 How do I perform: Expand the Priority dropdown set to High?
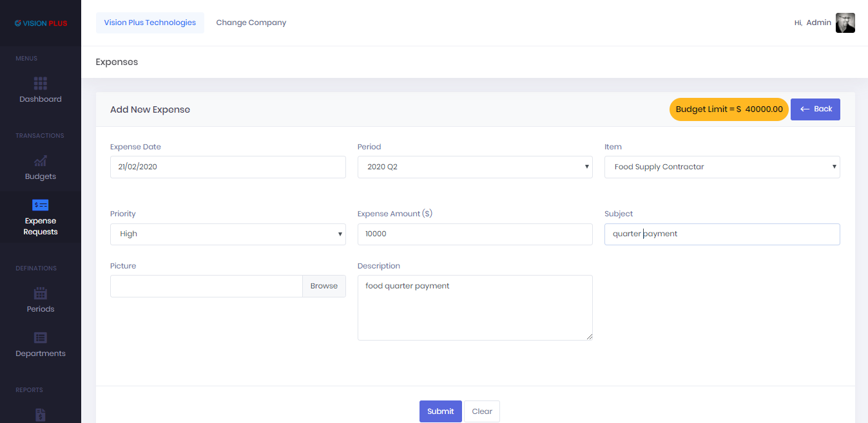[227, 234]
